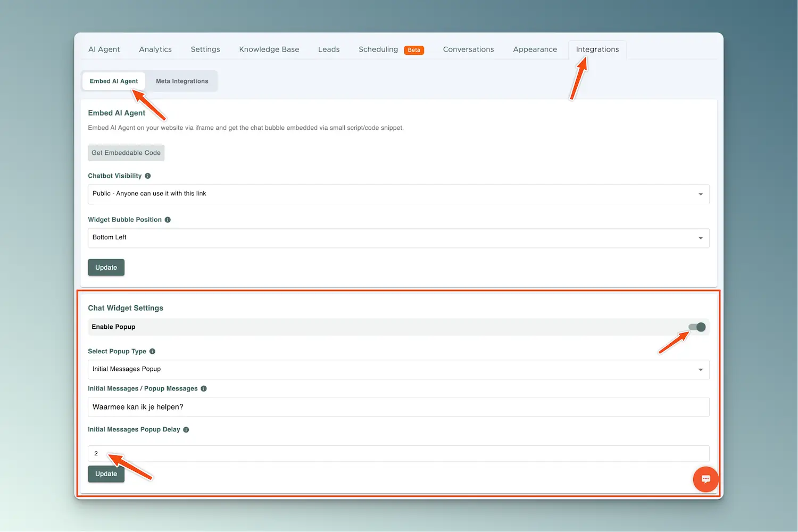Click Update in Chat Widget Settings
The width and height of the screenshot is (798, 532).
[106, 474]
